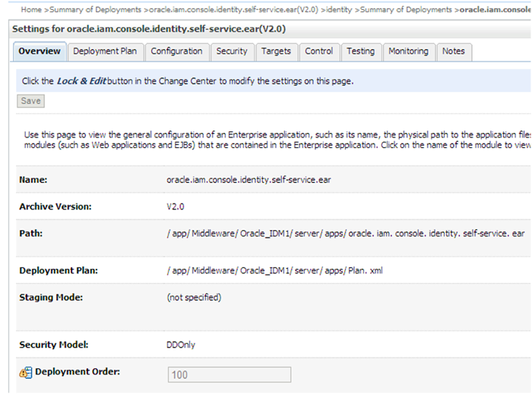Screen dimensions: 532x394
Task: Open the Notes tab
Action: point(454,51)
